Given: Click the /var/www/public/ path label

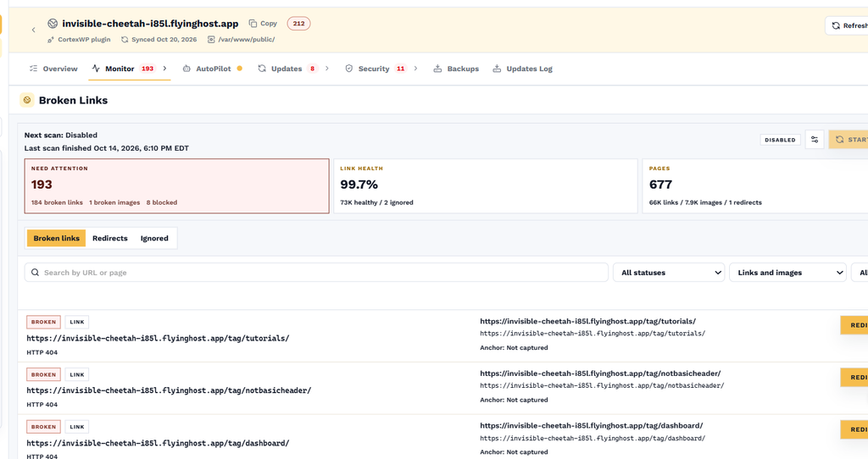Looking at the screenshot, I should tap(241, 39).
